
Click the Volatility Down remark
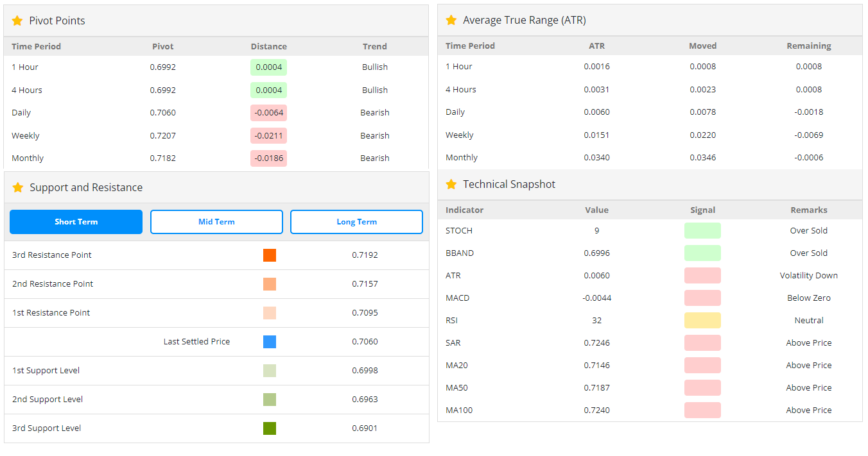point(808,276)
